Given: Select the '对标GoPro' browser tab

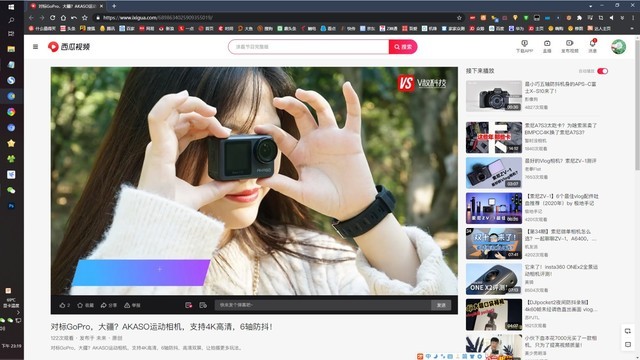Looking at the screenshot, I should pos(66,6).
